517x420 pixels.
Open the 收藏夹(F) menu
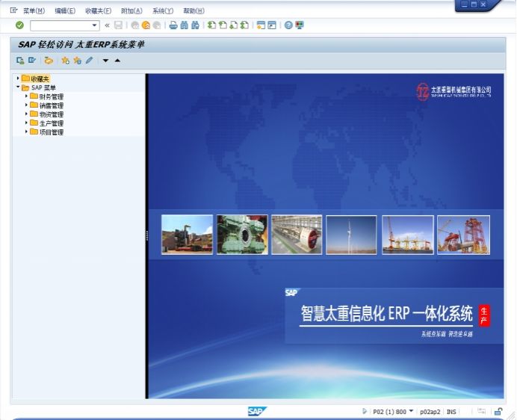pyautogui.click(x=99, y=11)
